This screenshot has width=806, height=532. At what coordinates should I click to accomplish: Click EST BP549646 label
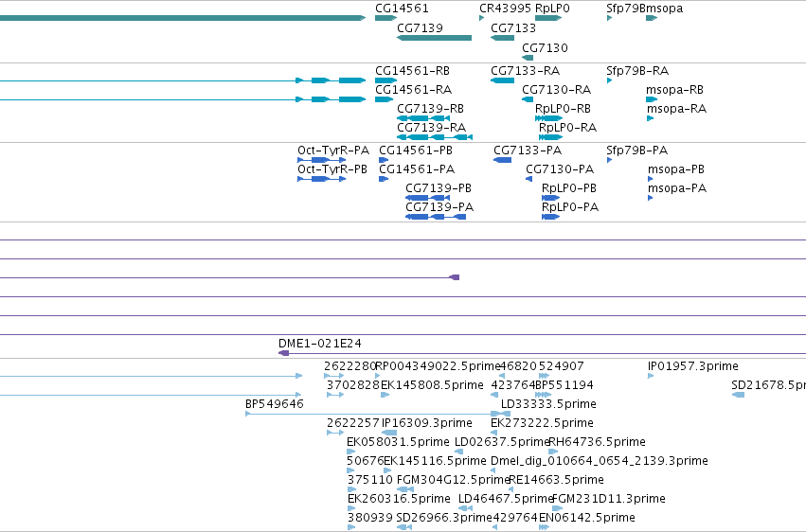[275, 404]
